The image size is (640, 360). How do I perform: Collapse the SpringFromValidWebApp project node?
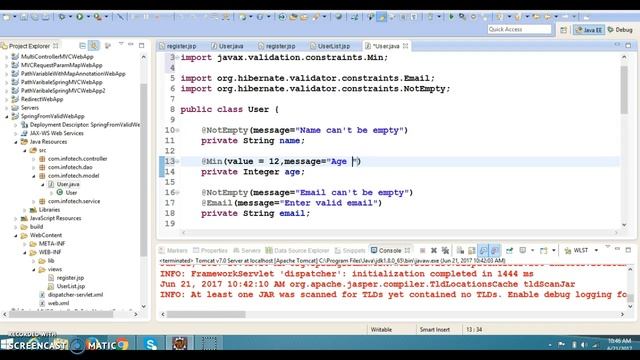7,116
